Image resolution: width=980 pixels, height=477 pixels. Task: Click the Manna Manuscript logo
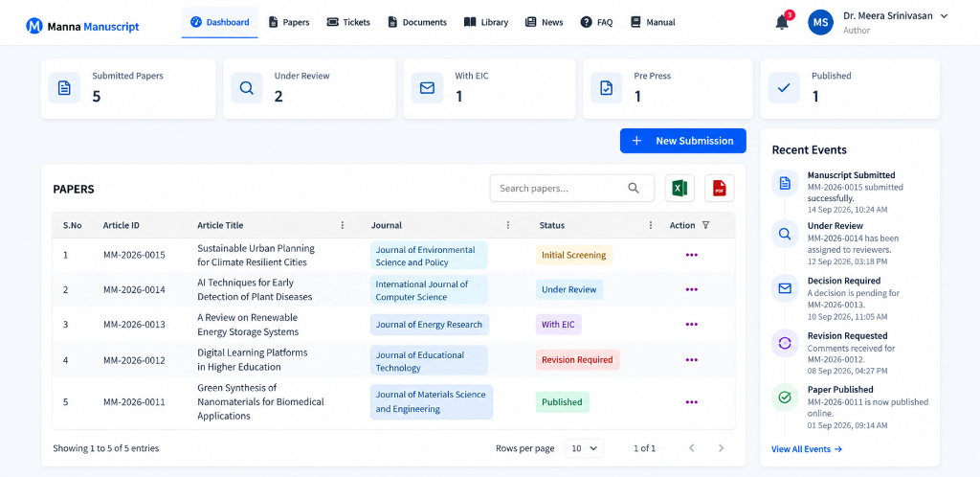click(82, 26)
